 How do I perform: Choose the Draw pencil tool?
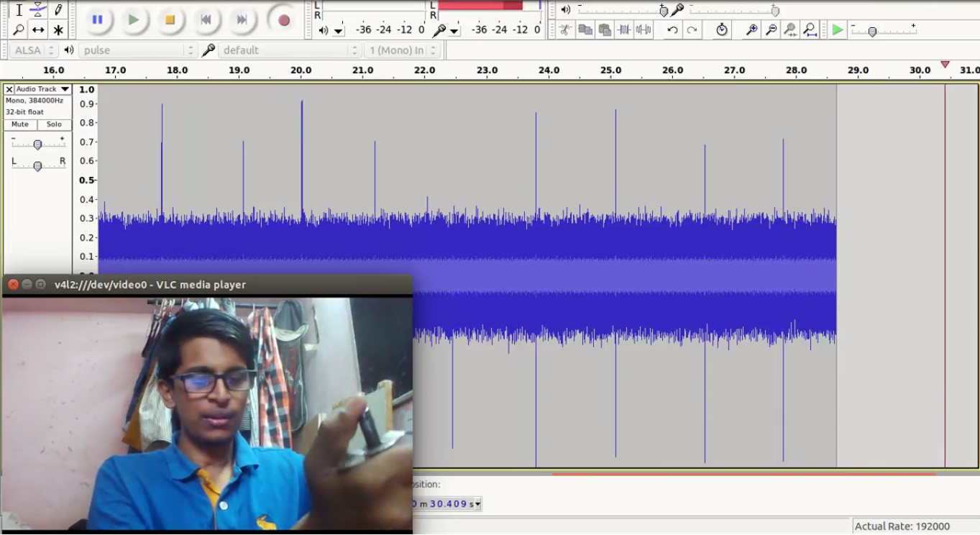coord(58,10)
